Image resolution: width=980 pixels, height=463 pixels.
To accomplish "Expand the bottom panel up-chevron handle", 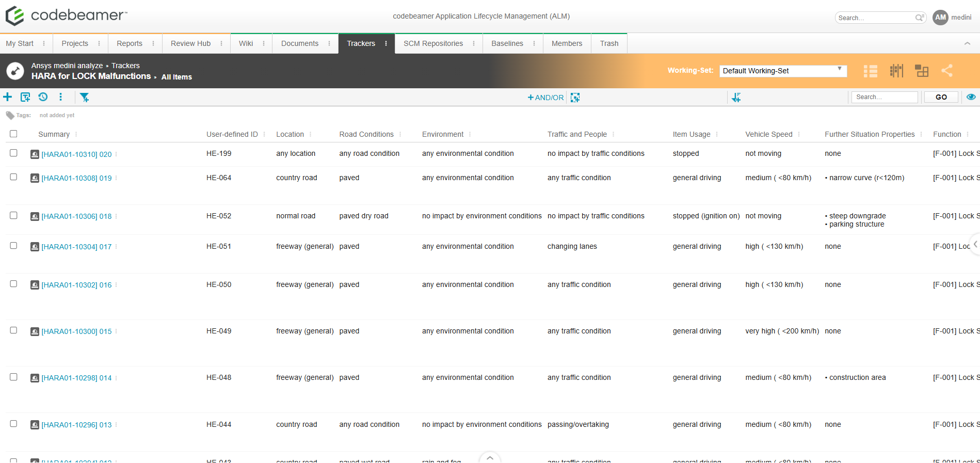I will [x=490, y=457].
